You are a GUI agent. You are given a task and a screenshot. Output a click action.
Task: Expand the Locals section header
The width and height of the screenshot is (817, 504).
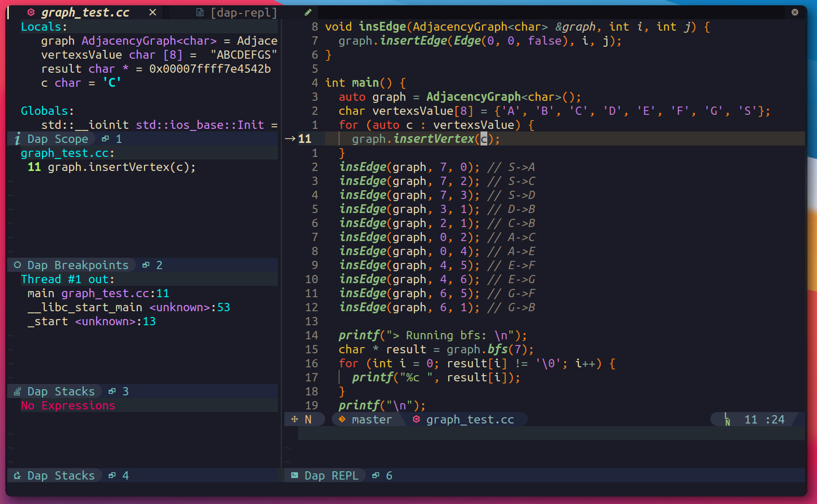click(x=44, y=26)
